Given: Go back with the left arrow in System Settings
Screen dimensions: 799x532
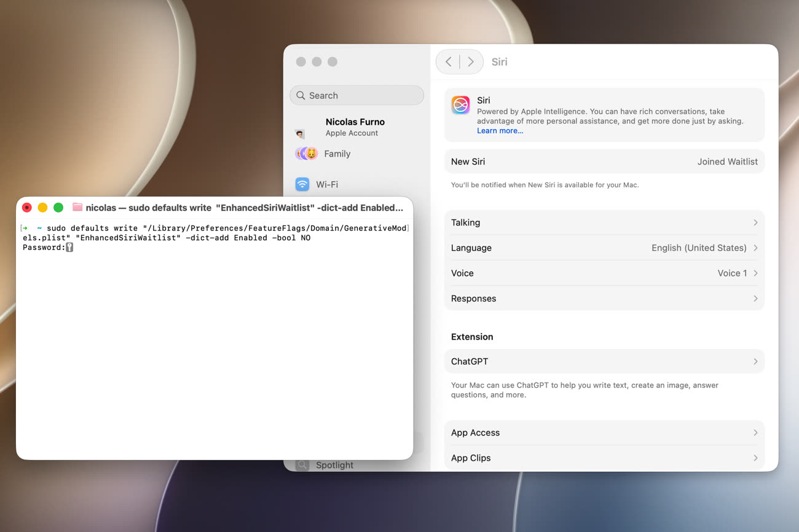Looking at the screenshot, I should 449,61.
